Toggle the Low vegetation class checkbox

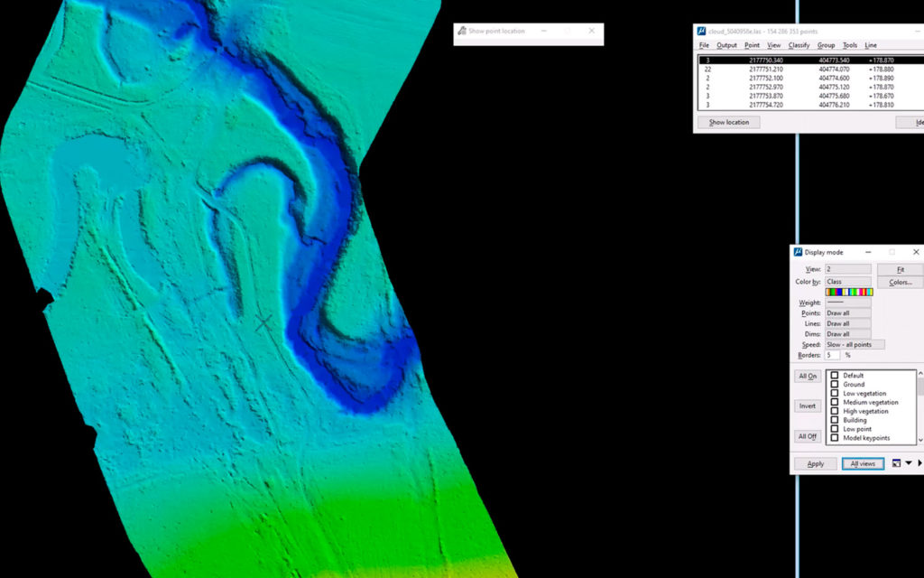tap(835, 393)
